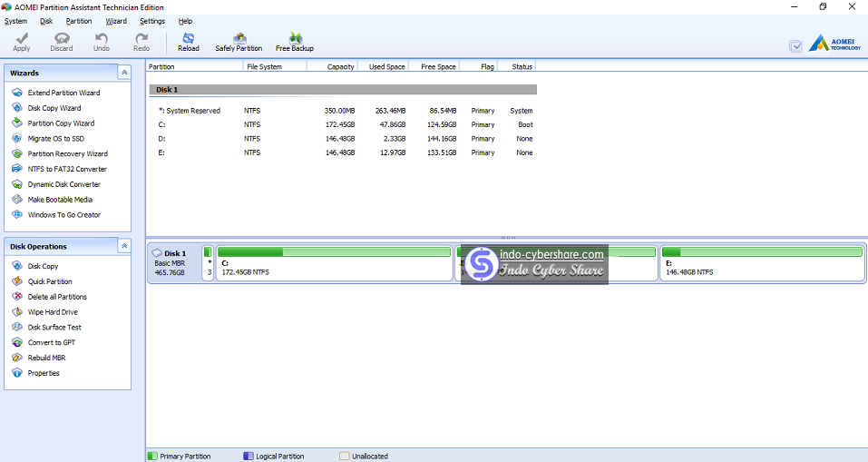Sort by the File System column header
The width and height of the screenshot is (868, 462).
pos(275,66)
